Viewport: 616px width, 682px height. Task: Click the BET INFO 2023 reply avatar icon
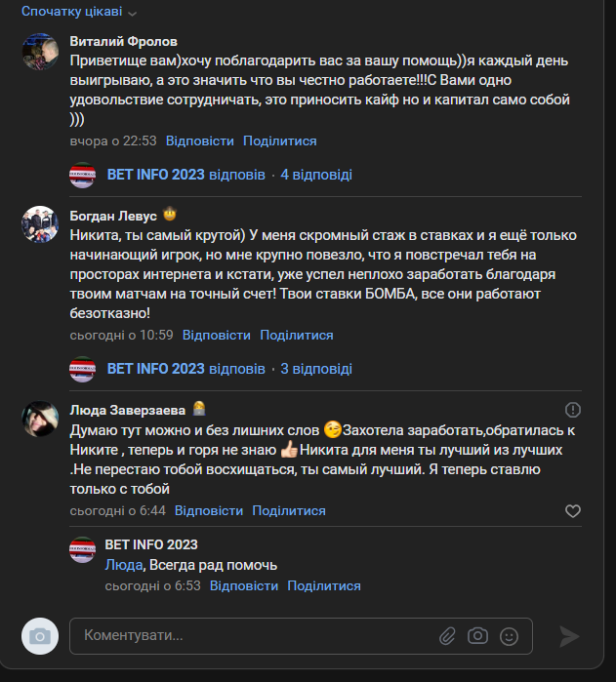pos(82,549)
